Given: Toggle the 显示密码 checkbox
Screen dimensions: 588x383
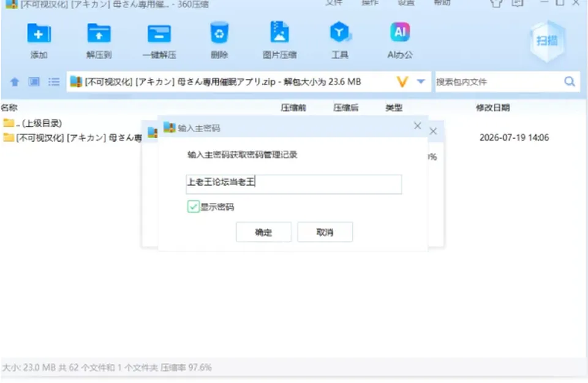Looking at the screenshot, I should pyautogui.click(x=193, y=207).
